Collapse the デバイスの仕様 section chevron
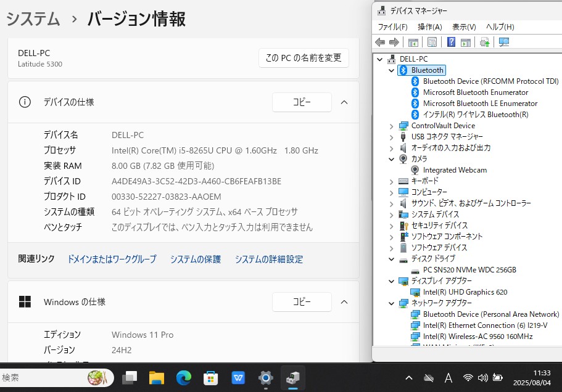562x392 pixels. point(344,102)
